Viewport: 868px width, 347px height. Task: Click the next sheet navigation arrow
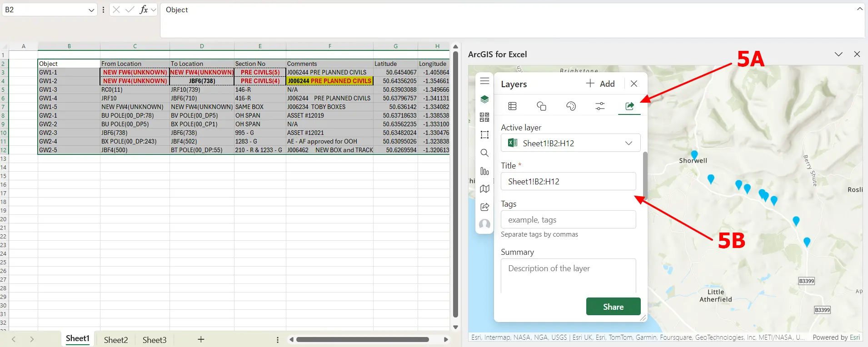[32, 339]
